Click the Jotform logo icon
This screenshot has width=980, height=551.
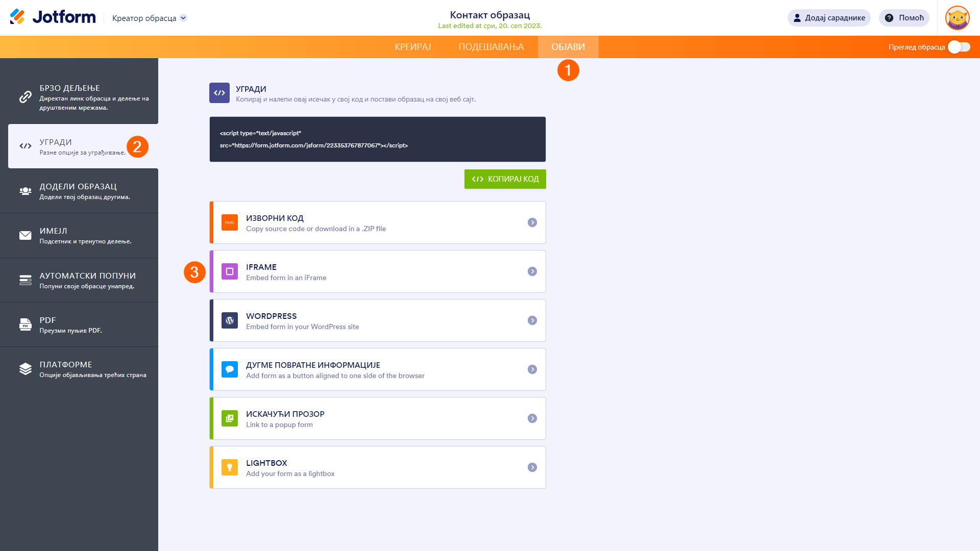tap(17, 17)
